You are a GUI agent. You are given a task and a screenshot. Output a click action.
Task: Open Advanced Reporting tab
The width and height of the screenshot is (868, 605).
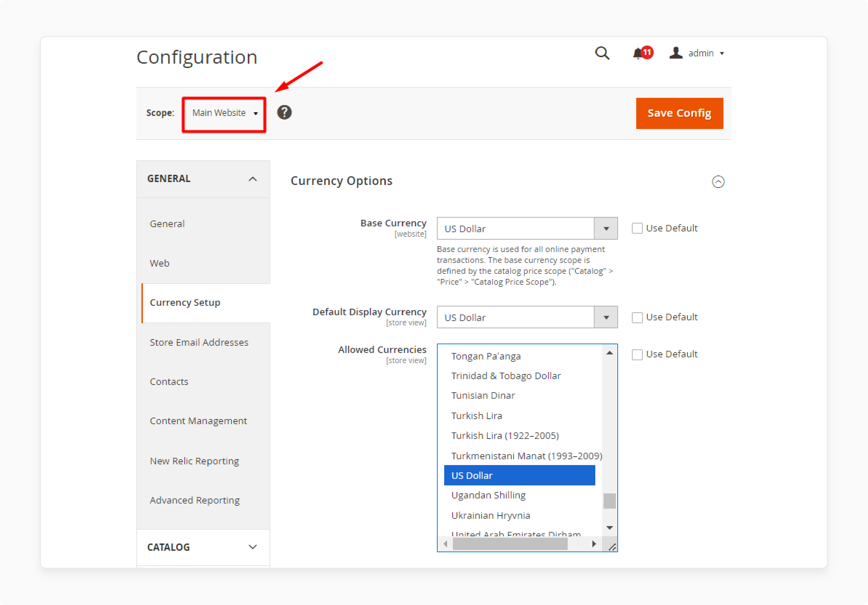pyautogui.click(x=195, y=500)
